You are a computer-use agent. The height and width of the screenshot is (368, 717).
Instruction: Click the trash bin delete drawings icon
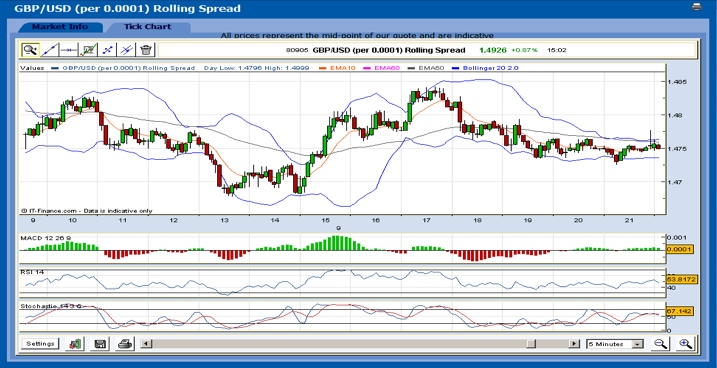coord(146,50)
